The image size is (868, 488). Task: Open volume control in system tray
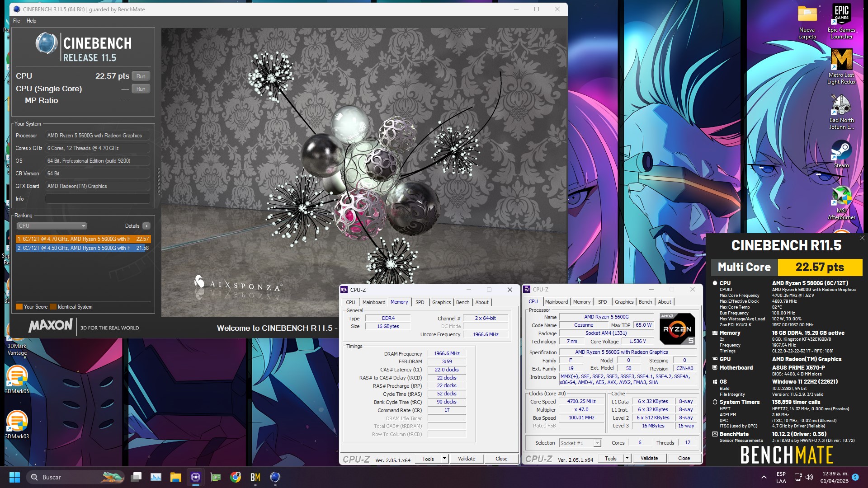[809, 477]
